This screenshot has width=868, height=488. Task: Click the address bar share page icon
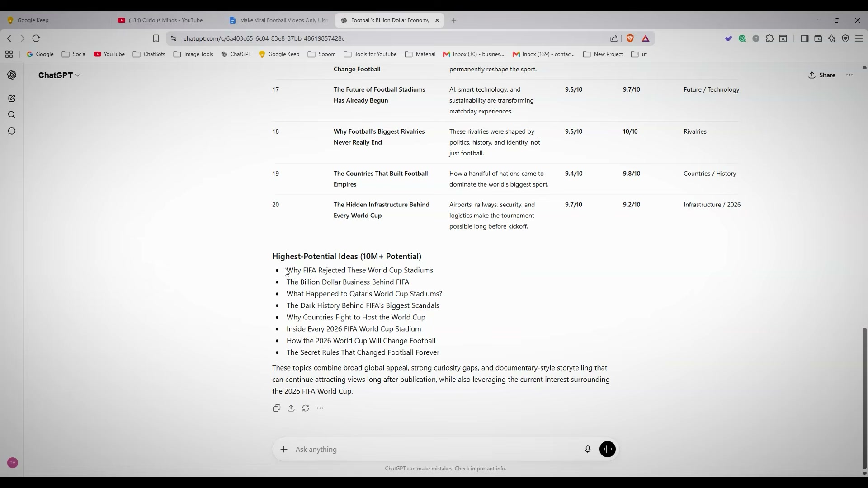tap(614, 38)
